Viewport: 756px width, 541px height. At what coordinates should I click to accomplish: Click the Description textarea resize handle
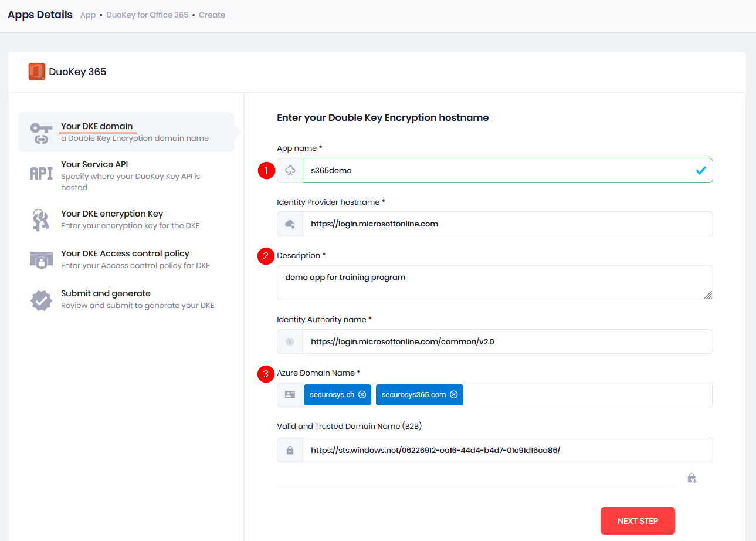coord(708,295)
